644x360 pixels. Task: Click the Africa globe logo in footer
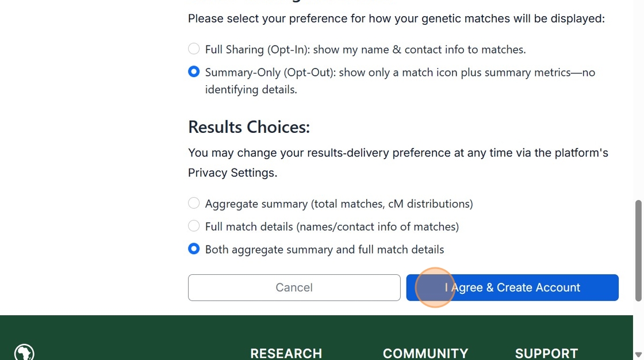(x=24, y=353)
